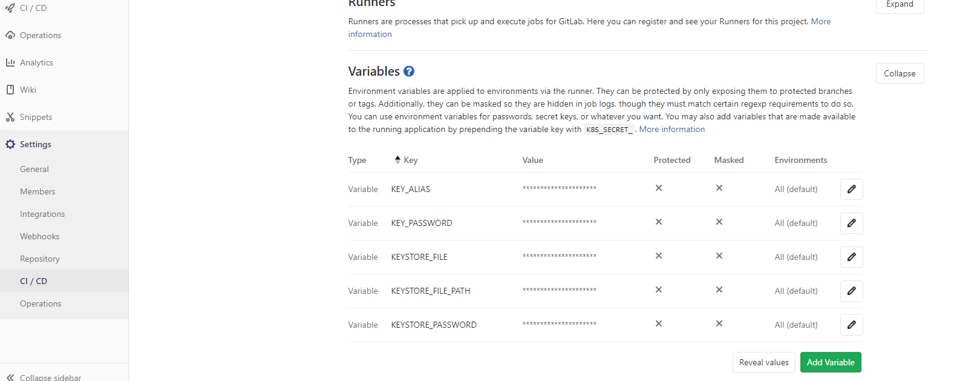The height and width of the screenshot is (381, 980).
Task: Open Snippets via scissors icon in sidebar
Action: point(10,117)
